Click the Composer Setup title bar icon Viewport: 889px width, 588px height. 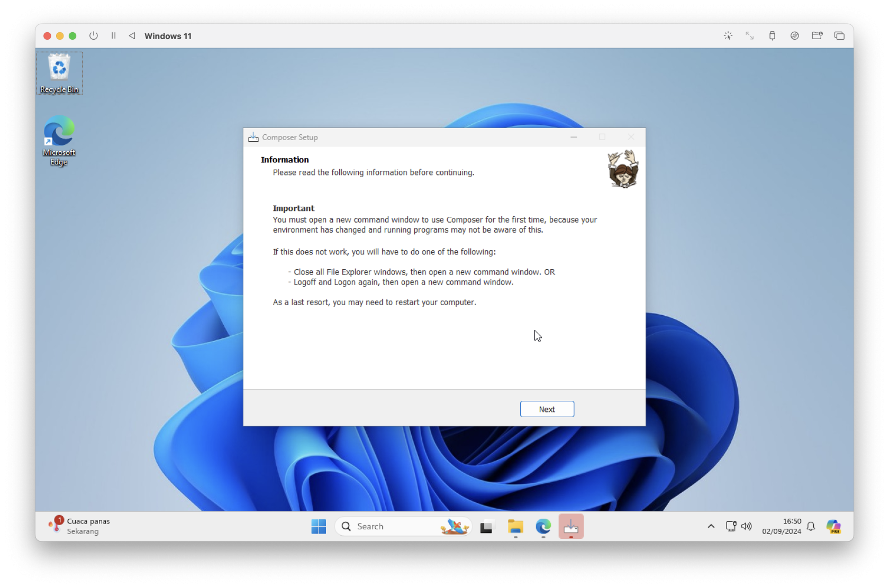253,137
